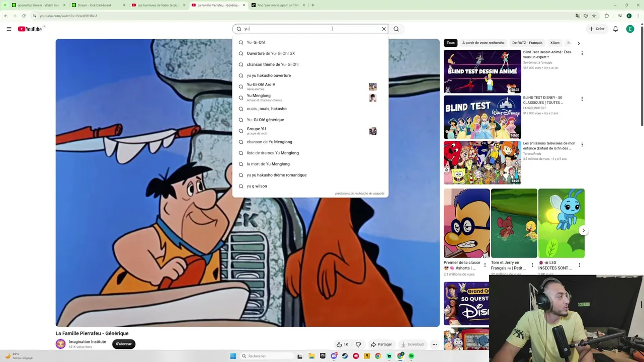Open the YouTube notifications bell
The height and width of the screenshot is (362, 644).
615,29
